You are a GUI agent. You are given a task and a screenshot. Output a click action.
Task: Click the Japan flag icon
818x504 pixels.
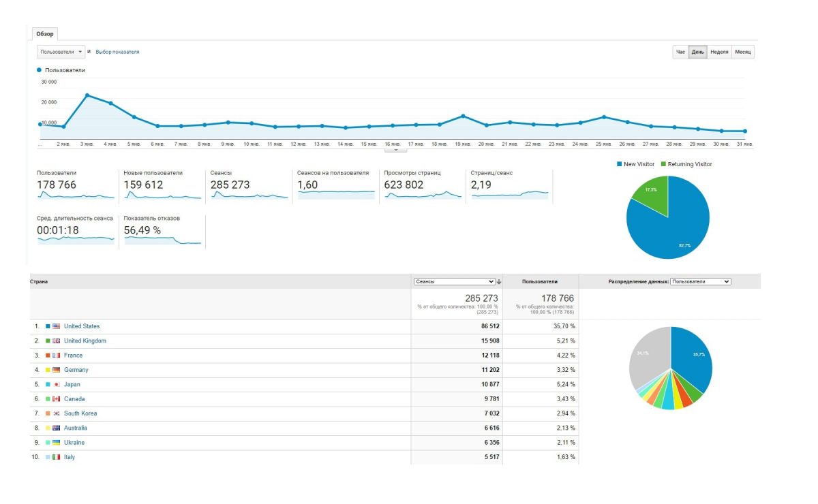(56, 384)
